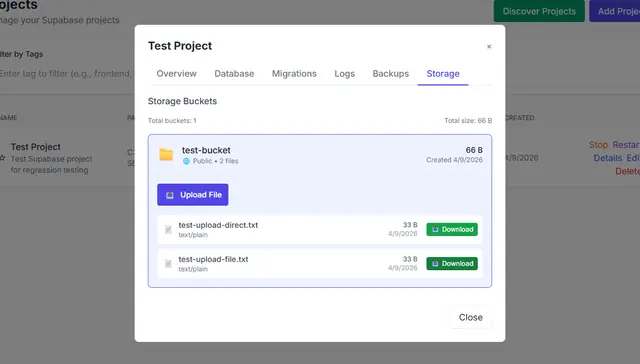Download test-upload-direct.txt
Viewport: 640px width, 364px height.
pyautogui.click(x=452, y=229)
